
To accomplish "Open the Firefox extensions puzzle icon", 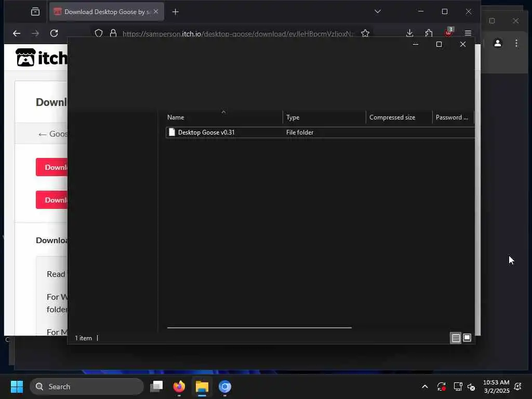I will [429, 33].
